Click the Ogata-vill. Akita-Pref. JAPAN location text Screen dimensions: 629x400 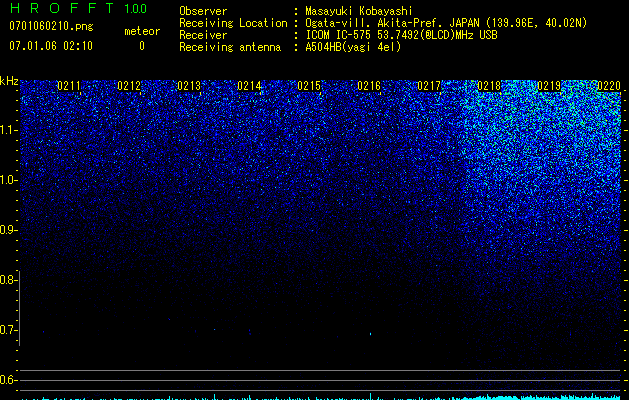click(x=446, y=23)
